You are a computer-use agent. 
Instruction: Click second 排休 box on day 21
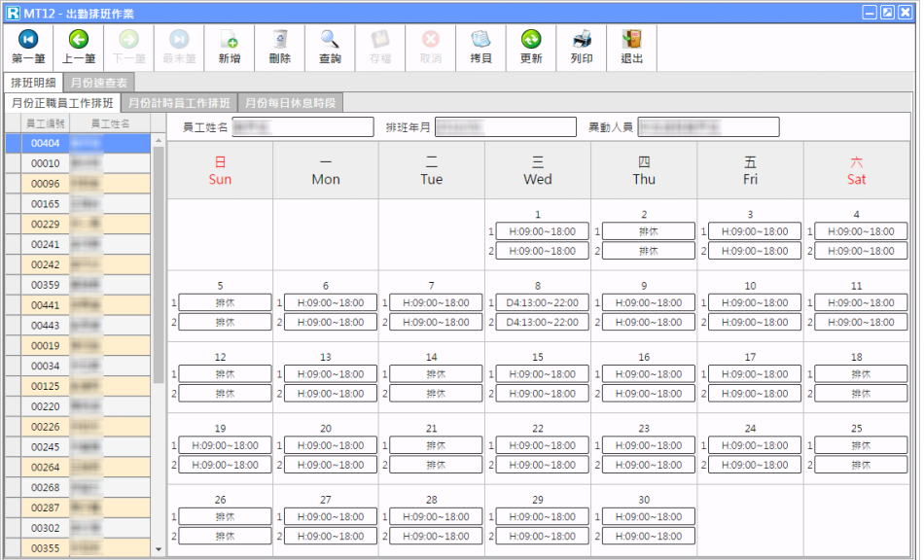point(436,465)
